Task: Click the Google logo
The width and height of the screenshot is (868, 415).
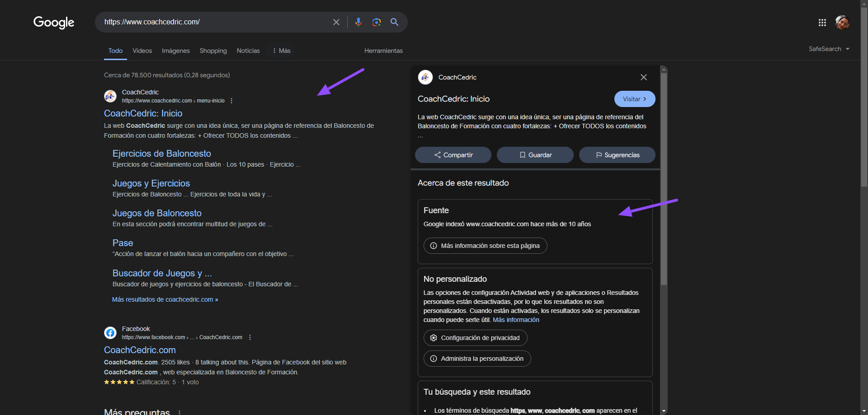Action: click(x=54, y=22)
